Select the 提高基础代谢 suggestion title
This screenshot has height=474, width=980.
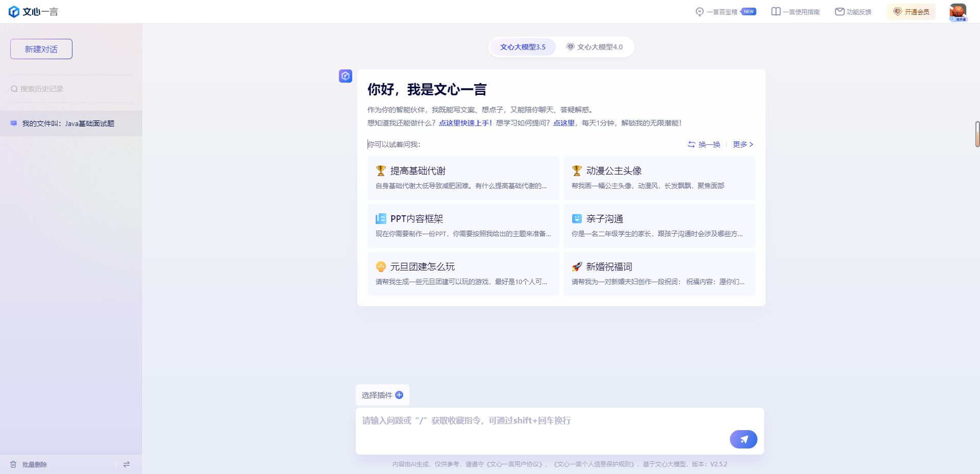tap(418, 171)
